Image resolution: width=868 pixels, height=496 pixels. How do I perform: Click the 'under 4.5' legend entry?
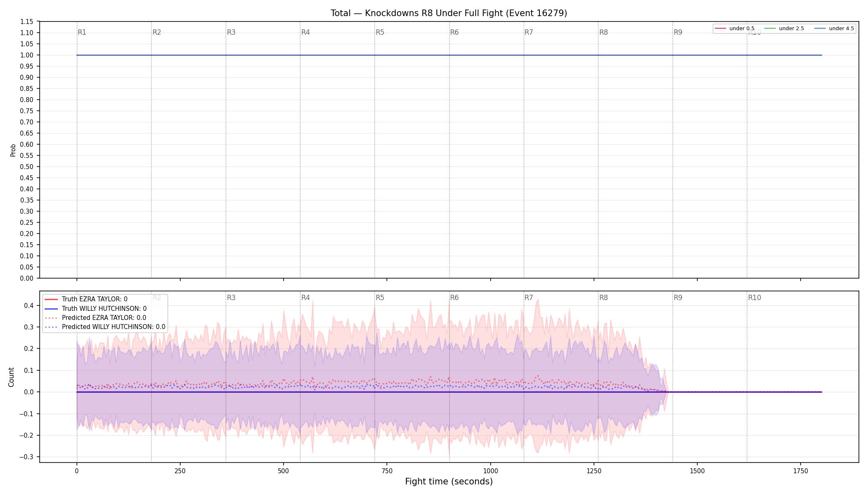tap(834, 29)
